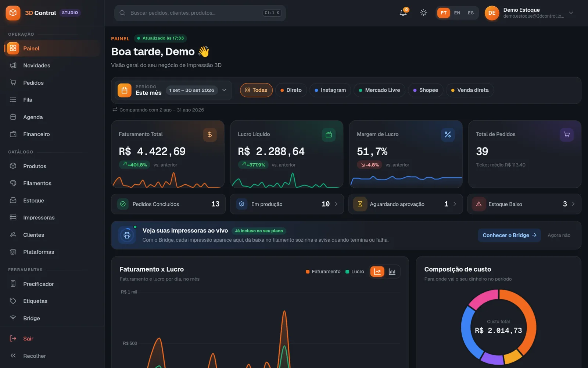Expand Estoque Baixo row chevron
Viewport: 588px width, 368px height.
(573, 204)
